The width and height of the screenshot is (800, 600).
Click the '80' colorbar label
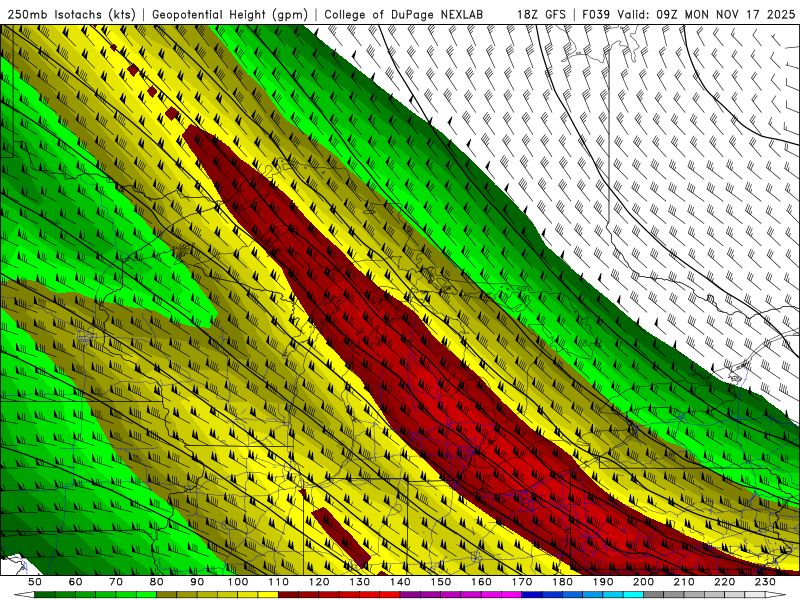pos(157,582)
